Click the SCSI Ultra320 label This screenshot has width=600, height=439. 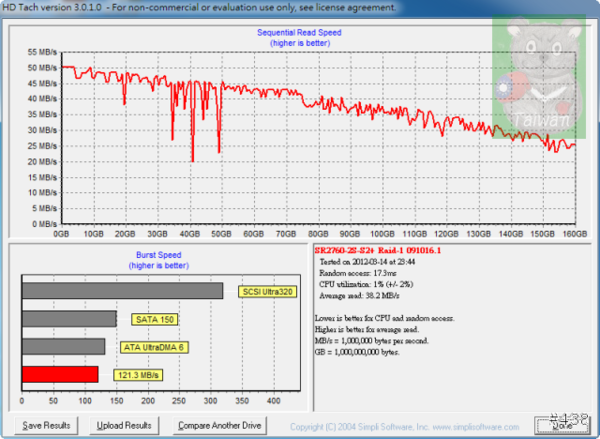[x=269, y=292]
